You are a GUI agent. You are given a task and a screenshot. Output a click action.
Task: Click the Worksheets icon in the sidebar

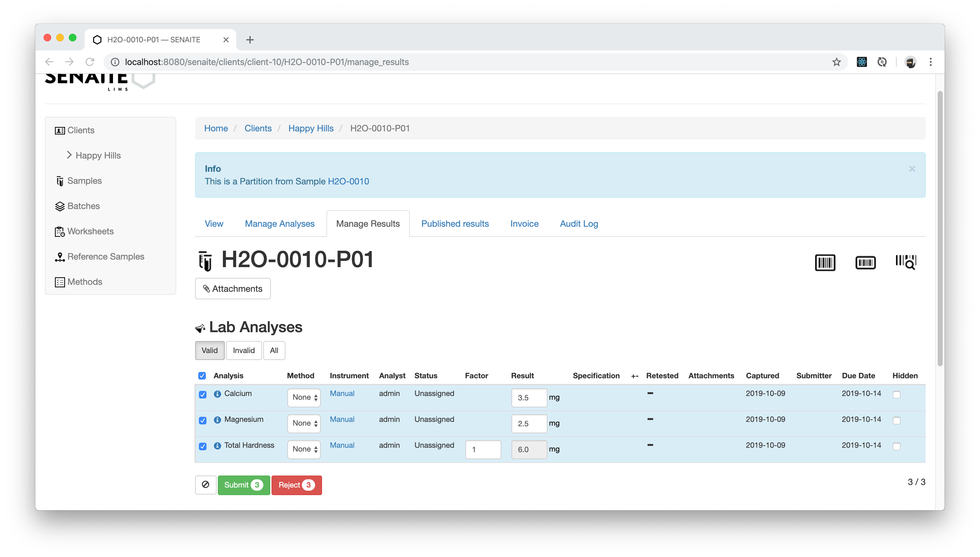pos(59,231)
